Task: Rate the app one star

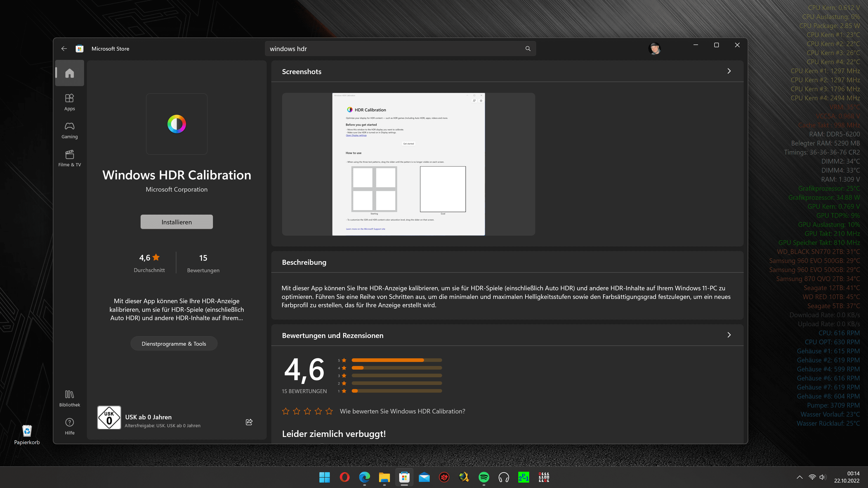Action: click(286, 411)
